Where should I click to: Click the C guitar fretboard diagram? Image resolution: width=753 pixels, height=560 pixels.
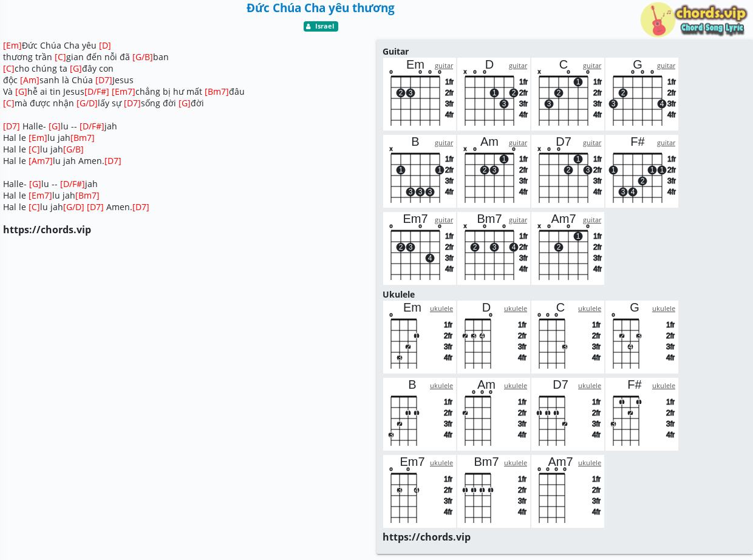[568, 94]
